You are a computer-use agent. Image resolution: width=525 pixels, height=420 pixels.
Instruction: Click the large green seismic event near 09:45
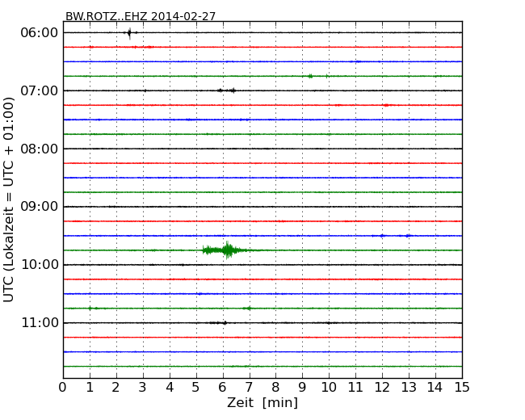(x=227, y=250)
